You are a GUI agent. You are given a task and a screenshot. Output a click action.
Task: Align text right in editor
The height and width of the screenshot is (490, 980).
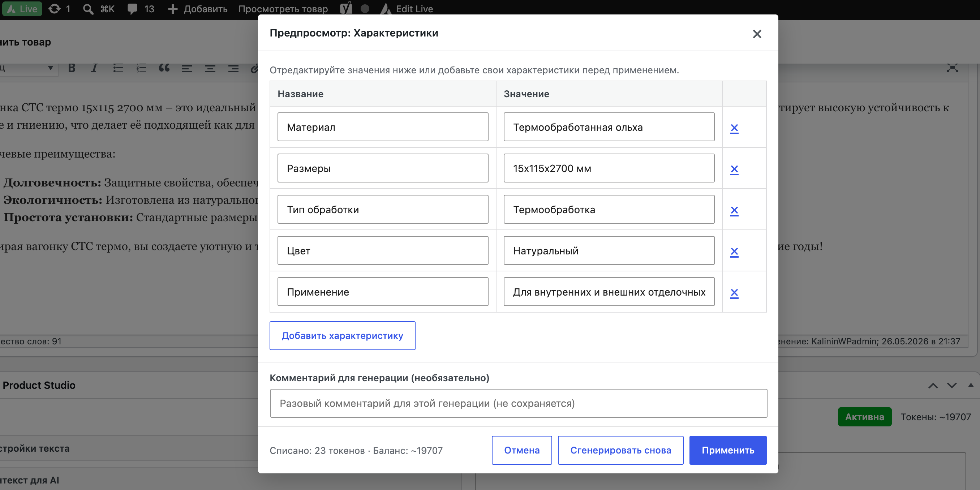(x=233, y=69)
